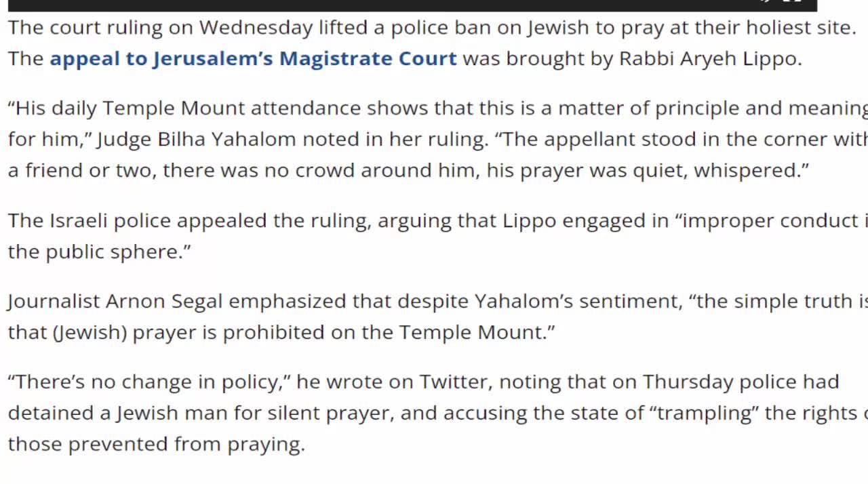Click the fullscreen icon on the video bar

tap(791, 2)
